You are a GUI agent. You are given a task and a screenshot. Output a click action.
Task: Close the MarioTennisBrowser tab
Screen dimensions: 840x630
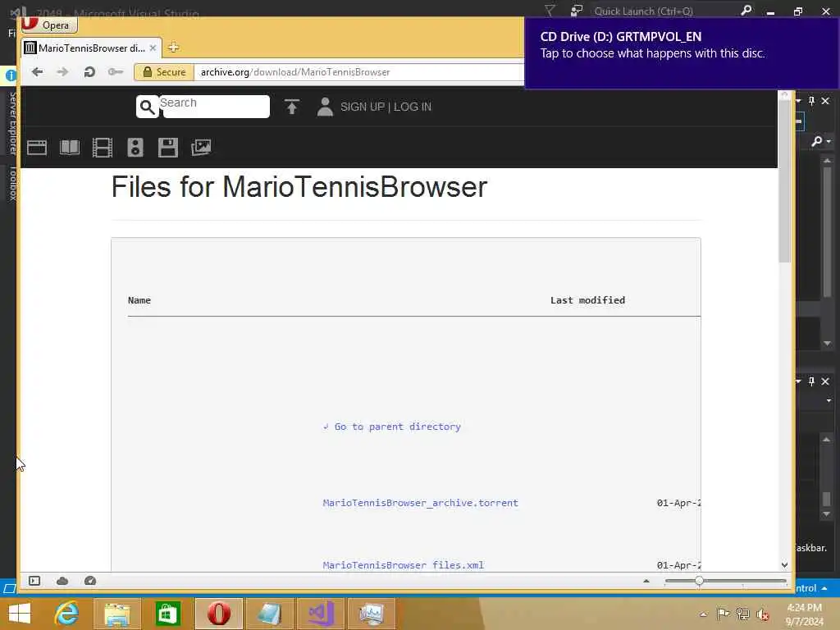point(153,48)
